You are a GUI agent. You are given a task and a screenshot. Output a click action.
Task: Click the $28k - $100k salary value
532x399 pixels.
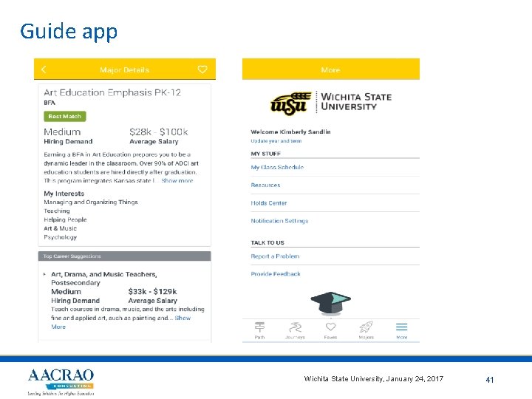[159, 132]
